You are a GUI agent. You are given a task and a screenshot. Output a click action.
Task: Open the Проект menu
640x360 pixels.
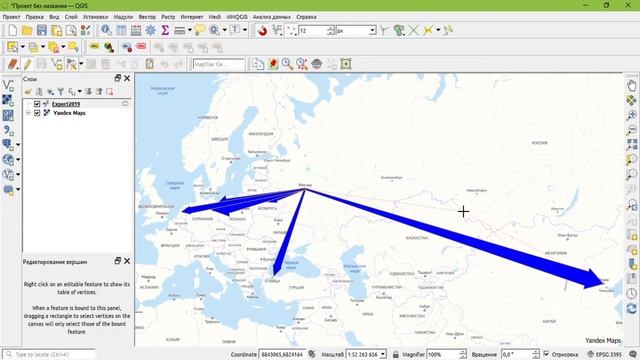click(11, 17)
